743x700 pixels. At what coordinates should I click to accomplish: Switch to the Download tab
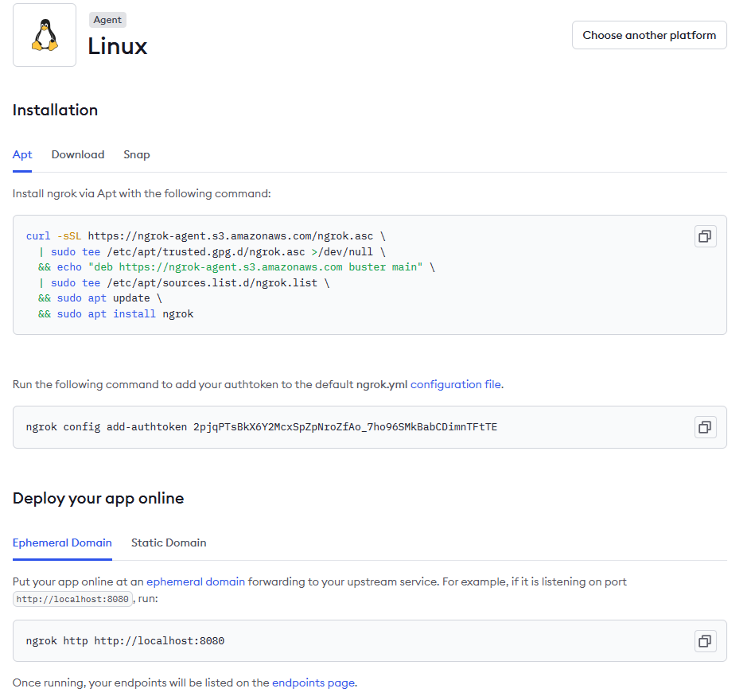point(78,154)
